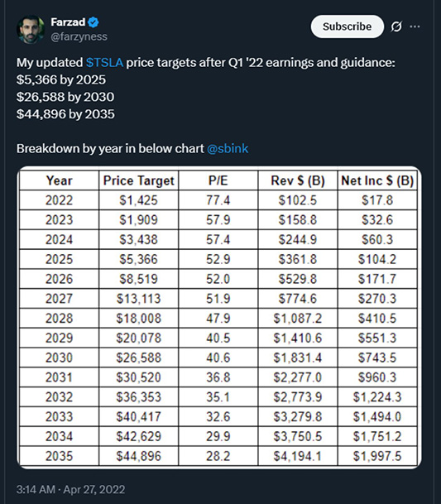Click the Year column header in the table
441x504 pixels.
click(59, 180)
